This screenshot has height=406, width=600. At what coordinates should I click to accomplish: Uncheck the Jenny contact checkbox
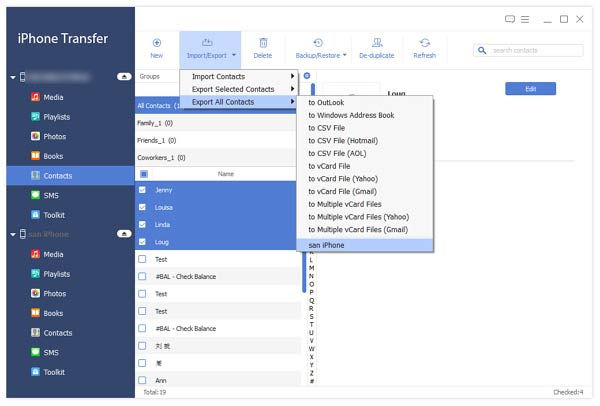(142, 190)
